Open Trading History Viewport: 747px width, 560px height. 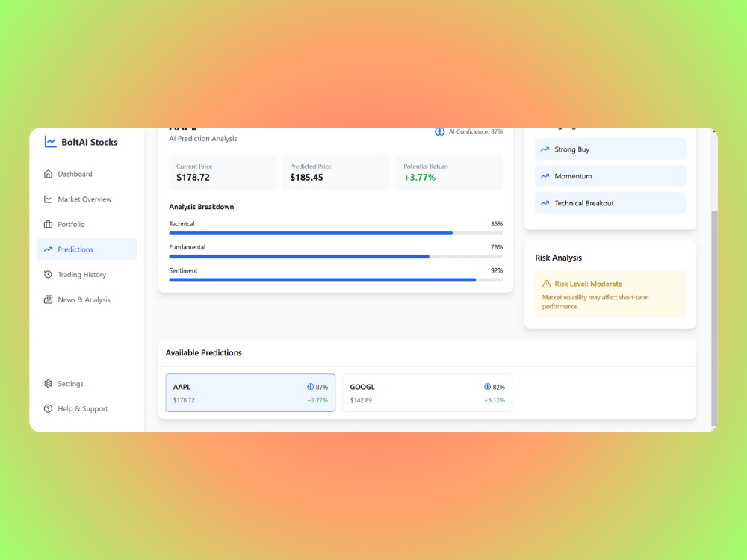point(86,274)
